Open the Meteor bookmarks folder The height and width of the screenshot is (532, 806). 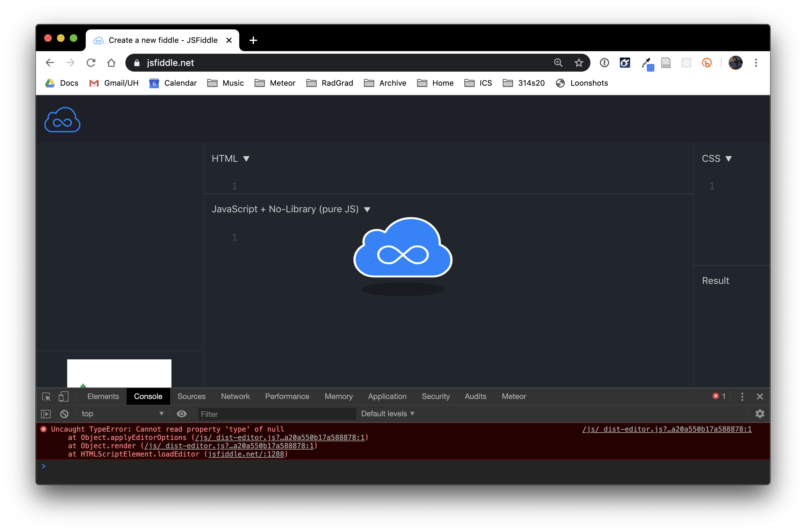pos(275,83)
